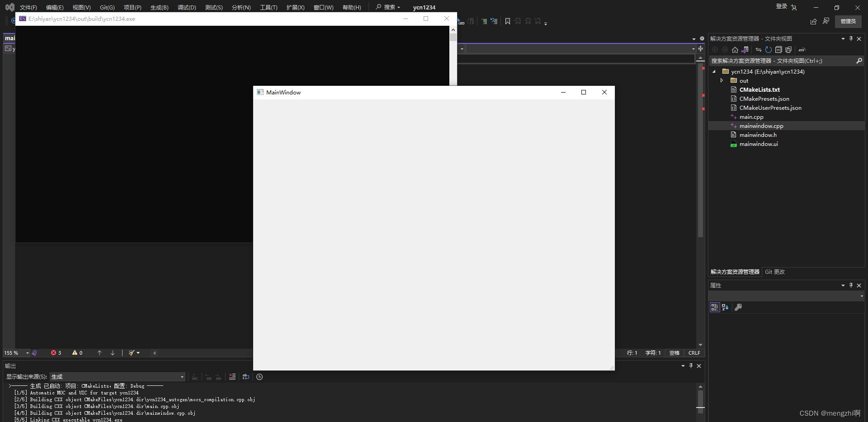Open the 工具(T) menu
Screen dimensions: 868x422
pos(269,7)
